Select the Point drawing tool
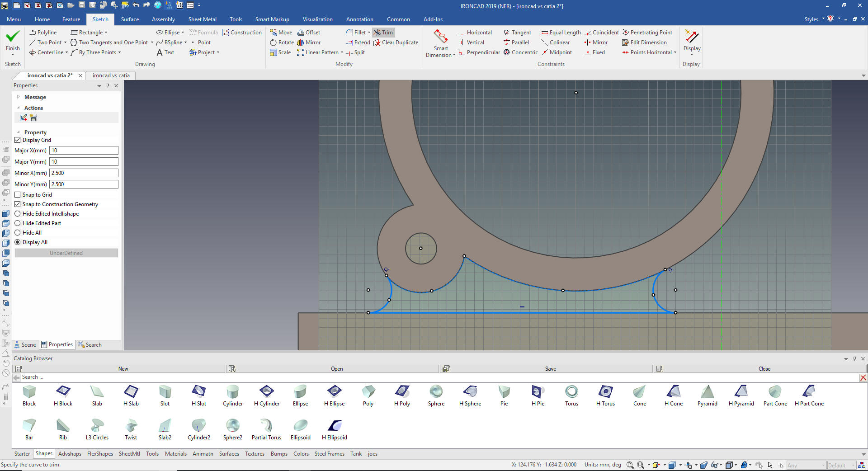Screen dimensions: 868x471 [x=200, y=42]
